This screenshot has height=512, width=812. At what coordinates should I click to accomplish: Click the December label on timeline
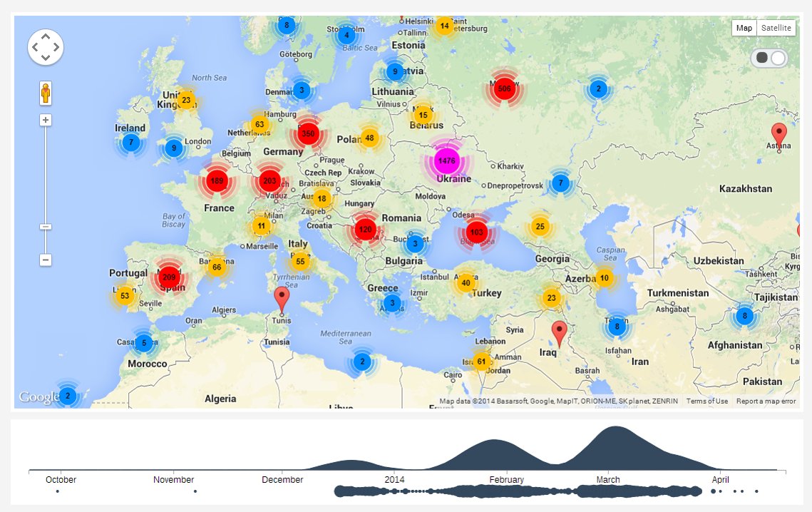point(282,480)
